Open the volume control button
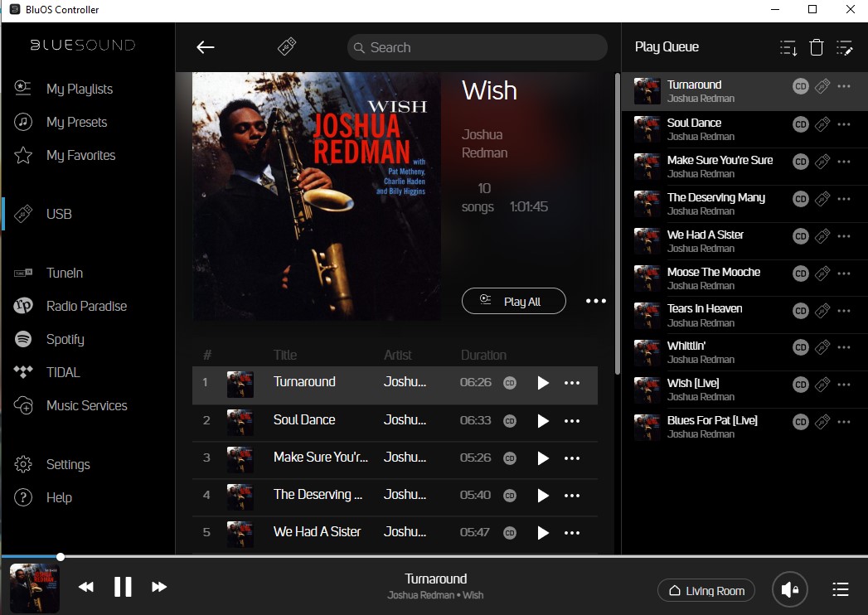Viewport: 868px width, 615px height. coord(790,589)
